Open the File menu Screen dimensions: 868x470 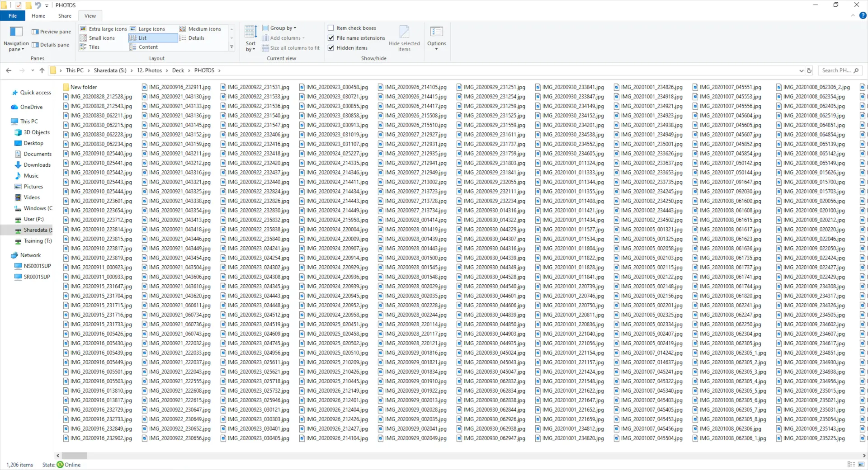click(x=13, y=16)
